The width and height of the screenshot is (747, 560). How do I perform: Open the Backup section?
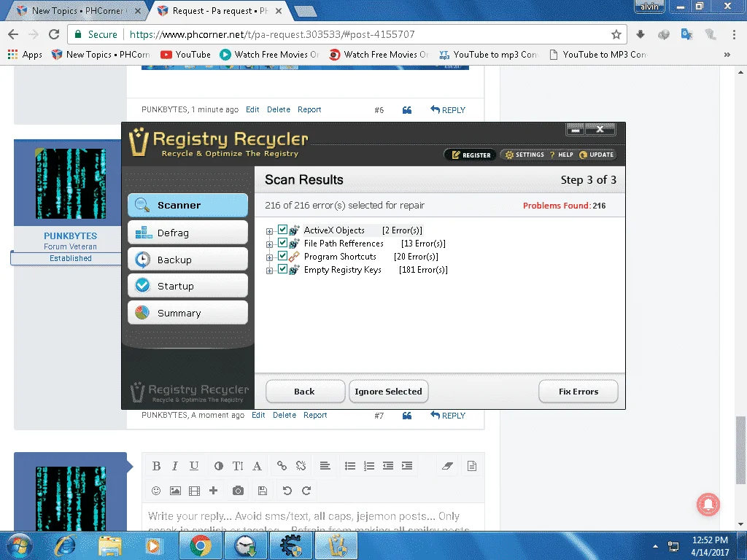(187, 260)
